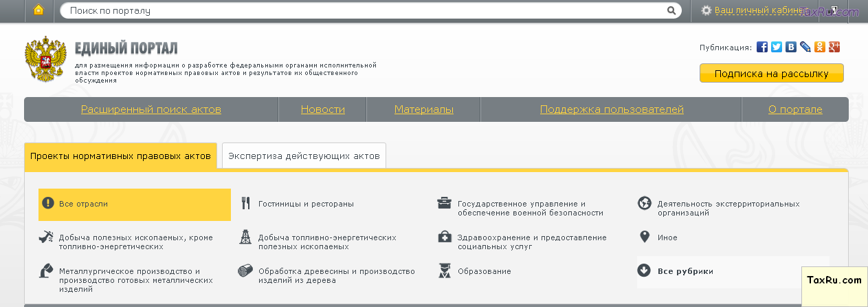The height and width of the screenshot is (307, 868).
Task: Click the portal description text under title
Action: coord(226,72)
